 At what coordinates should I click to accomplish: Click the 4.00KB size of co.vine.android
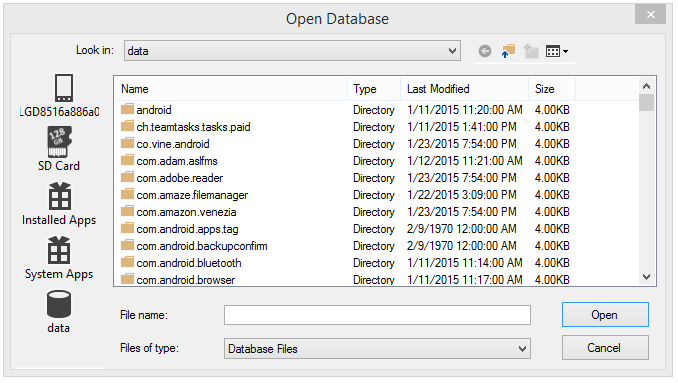click(552, 144)
